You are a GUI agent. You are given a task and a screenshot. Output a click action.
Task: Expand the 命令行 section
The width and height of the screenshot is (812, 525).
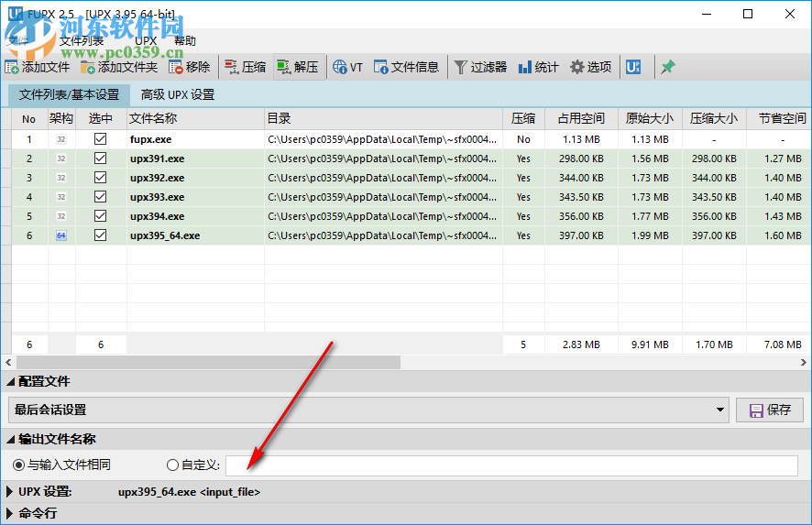click(9, 514)
